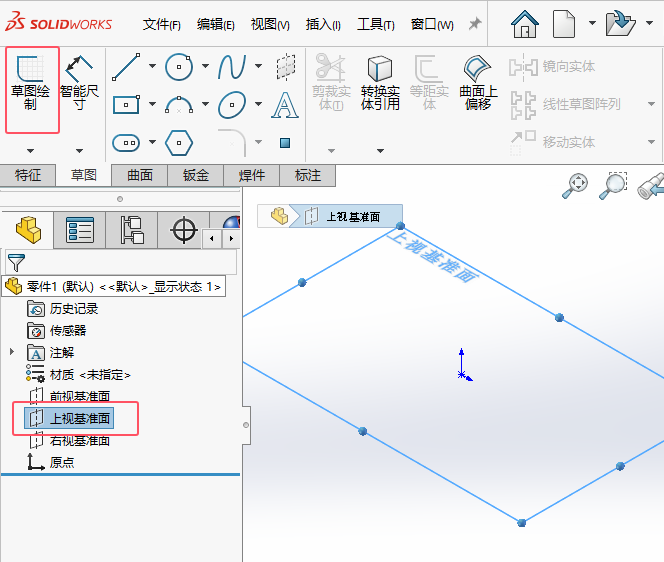Click the panel collapse handle

(x=246, y=425)
